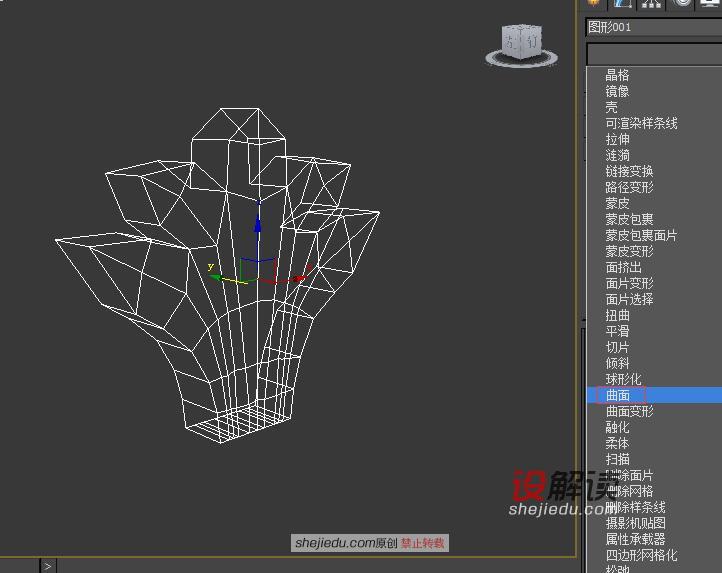Apply the 面挤出 modifier

(x=623, y=267)
